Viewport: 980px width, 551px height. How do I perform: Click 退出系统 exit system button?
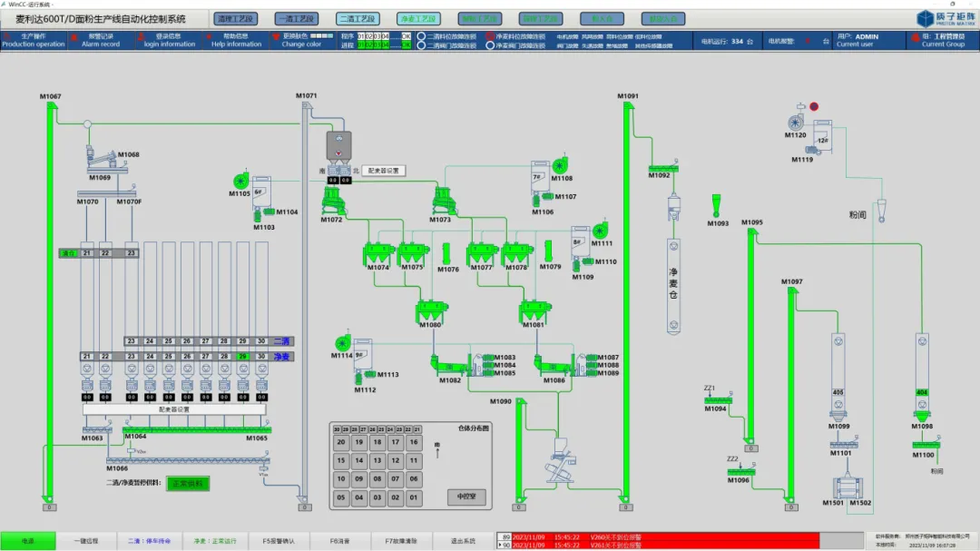click(x=463, y=541)
